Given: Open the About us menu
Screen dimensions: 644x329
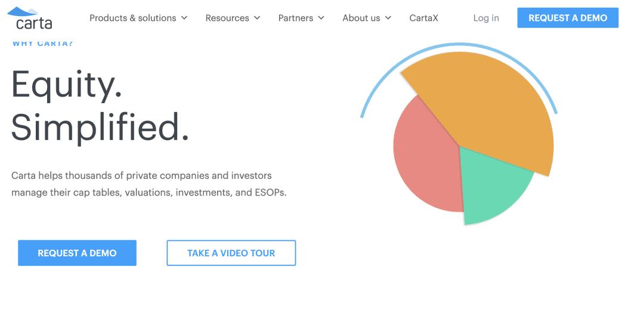Looking at the screenshot, I should pyautogui.click(x=361, y=18).
